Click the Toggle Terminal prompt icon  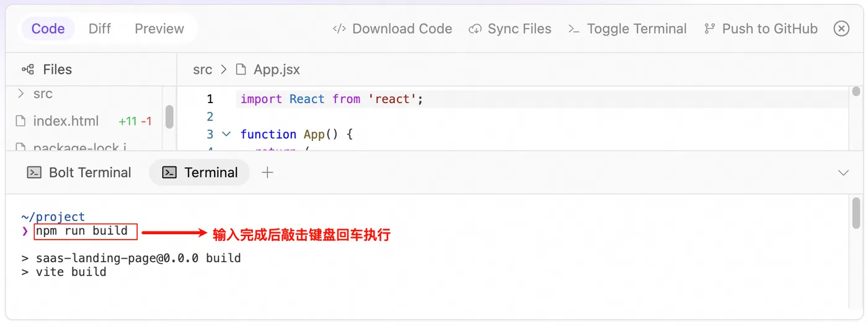coord(574,29)
